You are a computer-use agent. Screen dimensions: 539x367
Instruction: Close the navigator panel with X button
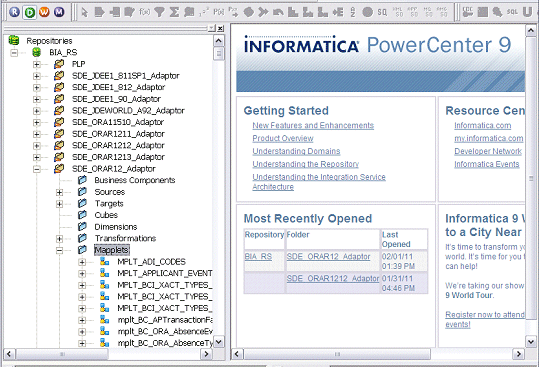220,28
